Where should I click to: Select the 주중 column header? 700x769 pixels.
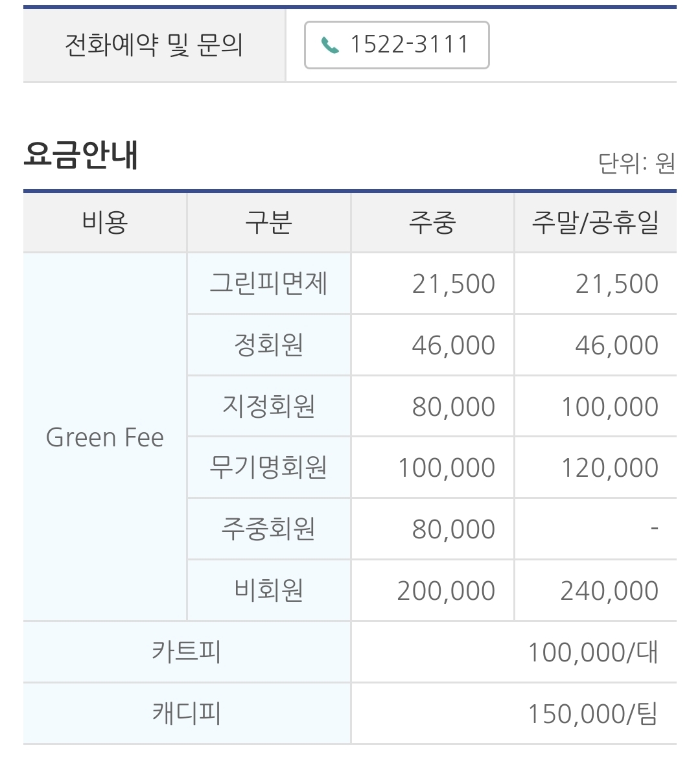click(432, 222)
